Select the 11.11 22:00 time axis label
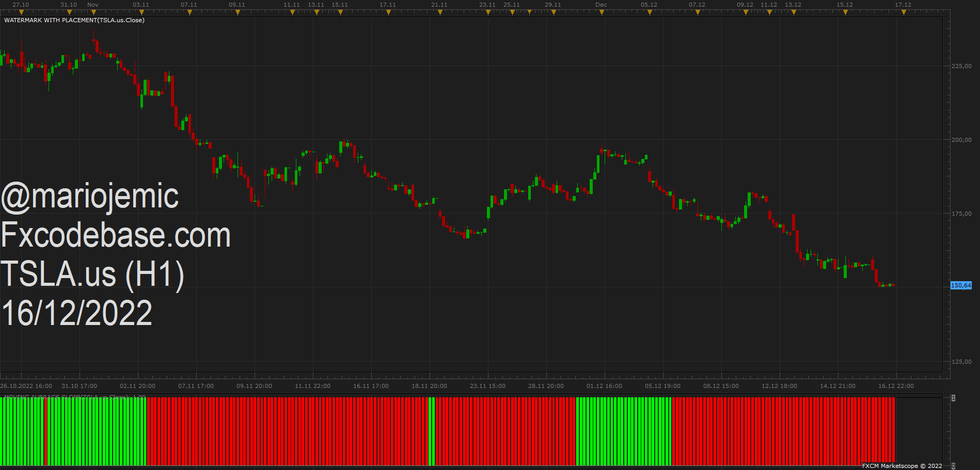The height and width of the screenshot is (470, 980). pos(312,386)
